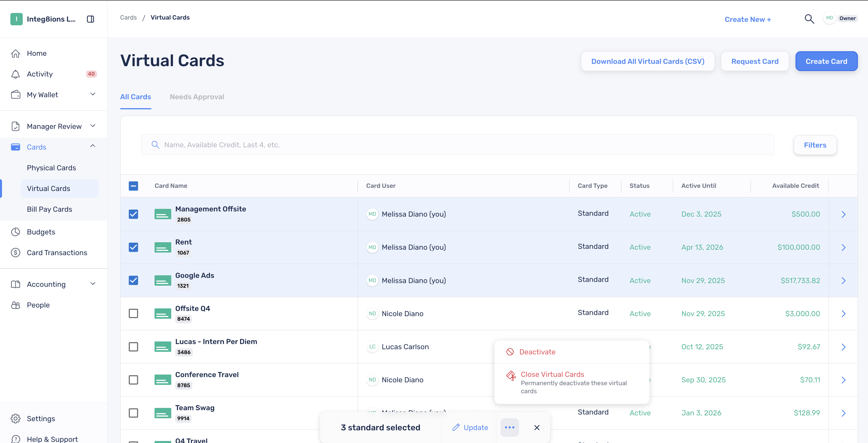Click the My Wallet icon
This screenshot has width=868, height=443.
pos(16,95)
